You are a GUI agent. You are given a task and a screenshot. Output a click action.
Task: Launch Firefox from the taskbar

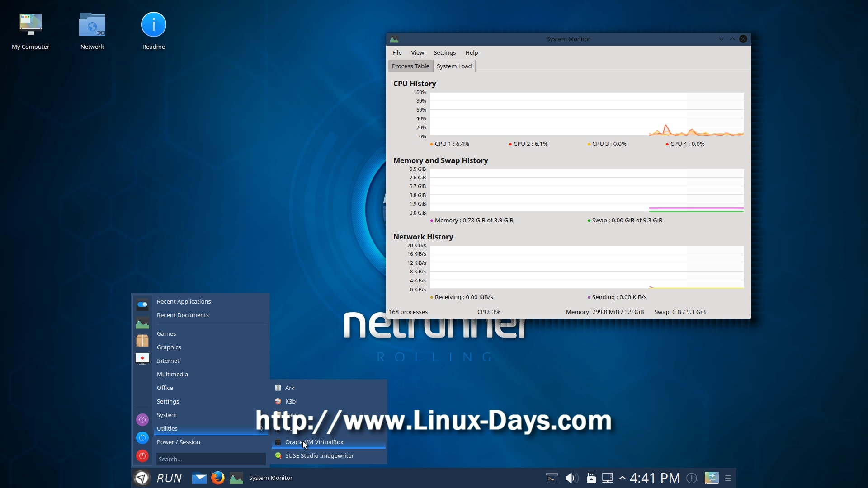(x=218, y=478)
